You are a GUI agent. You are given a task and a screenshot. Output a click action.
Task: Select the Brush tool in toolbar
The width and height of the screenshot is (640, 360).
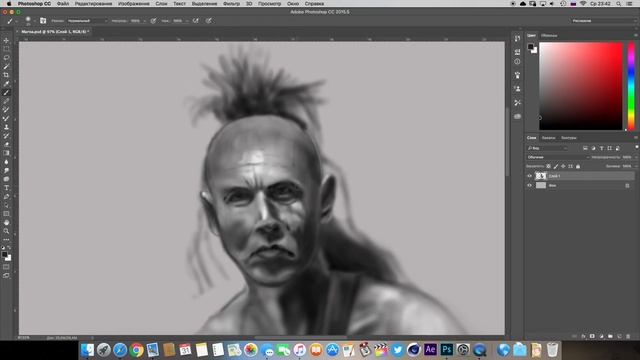coord(6,93)
